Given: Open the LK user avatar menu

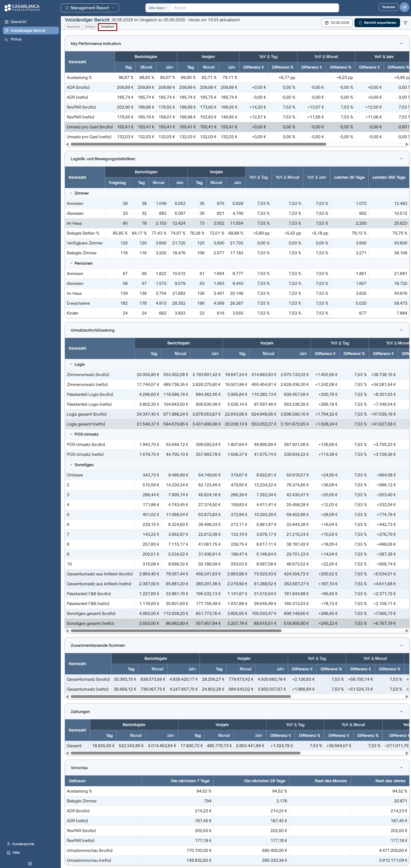Looking at the screenshot, I should tap(404, 7).
